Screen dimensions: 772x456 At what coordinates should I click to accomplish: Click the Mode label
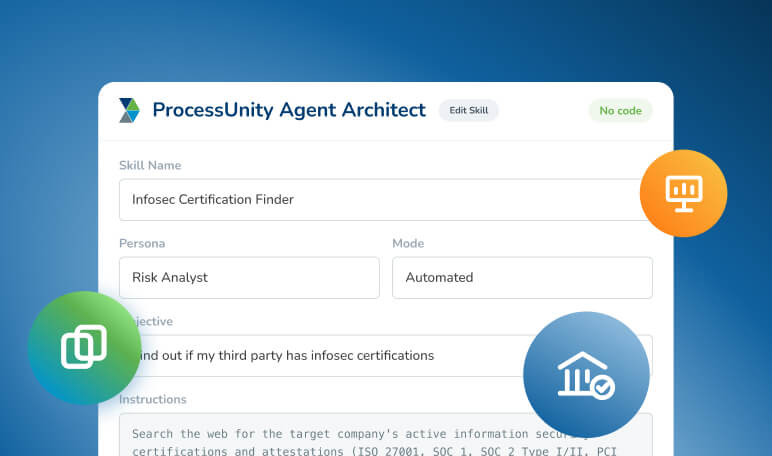coord(408,243)
